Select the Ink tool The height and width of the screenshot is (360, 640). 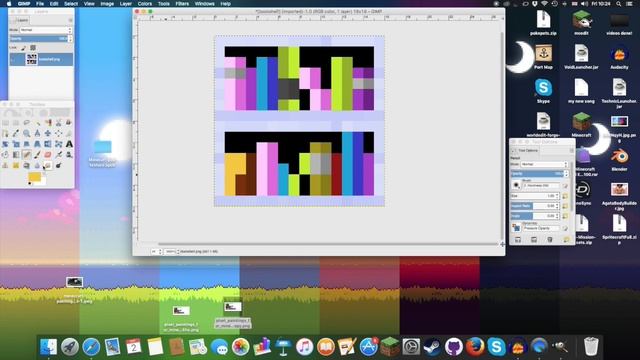(69, 154)
